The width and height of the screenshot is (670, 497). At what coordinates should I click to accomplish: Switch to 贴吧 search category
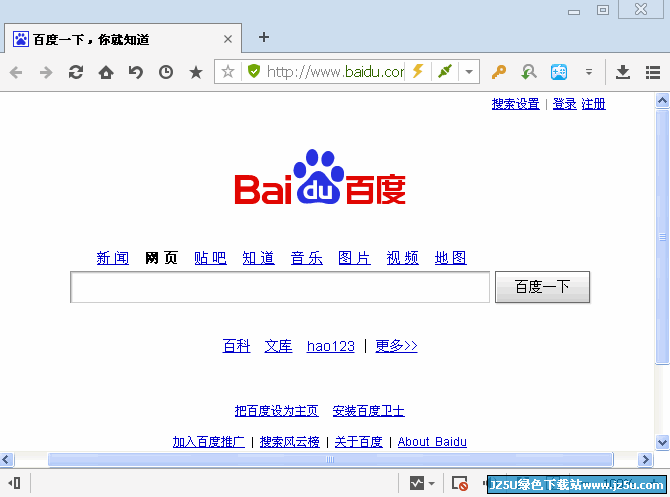point(210,258)
